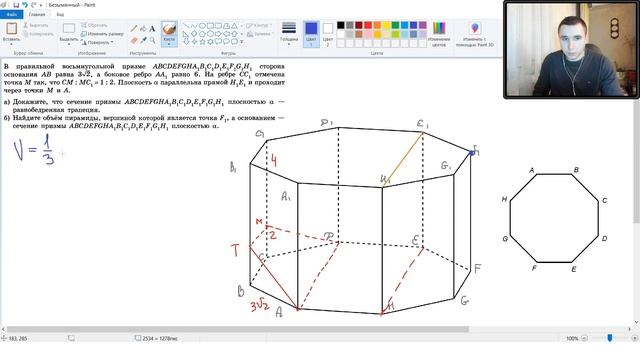
Task: Pick the down arrow shape in gallery
Action: 186,42
